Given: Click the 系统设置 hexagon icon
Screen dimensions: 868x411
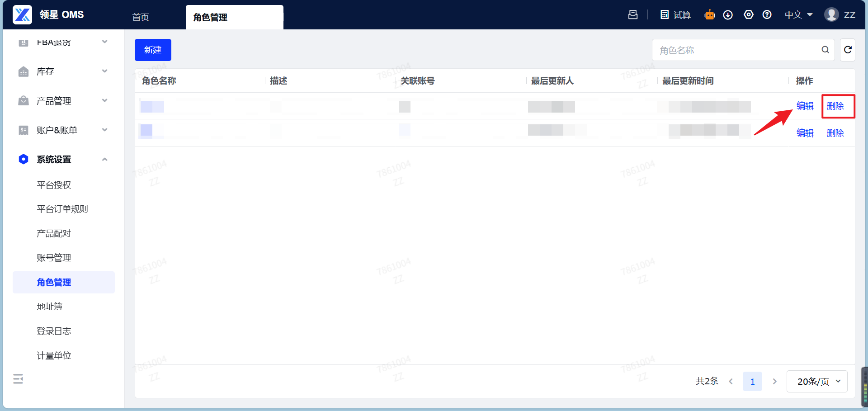Looking at the screenshot, I should (24, 159).
